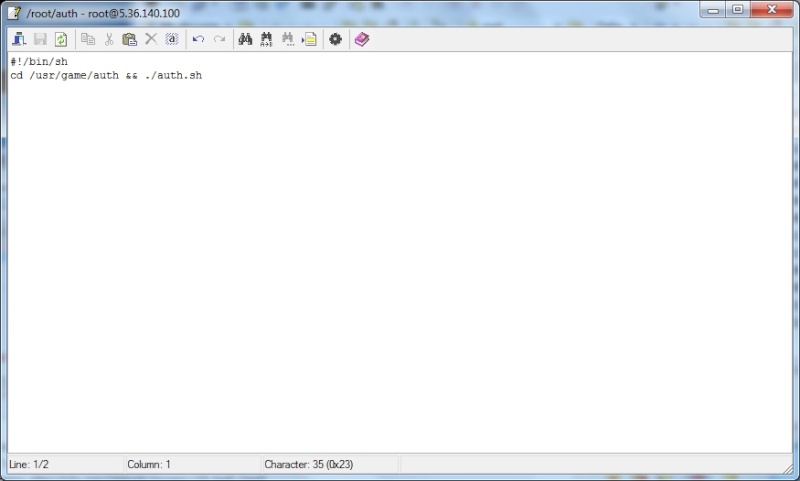This screenshot has width=800, height=481.
Task: Click the resize grip in the status bar corner
Action: (787, 468)
